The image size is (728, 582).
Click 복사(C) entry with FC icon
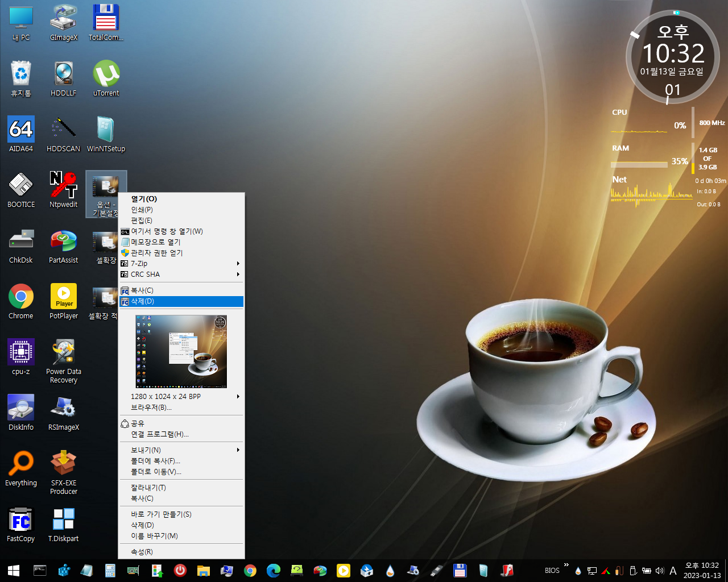pos(181,290)
